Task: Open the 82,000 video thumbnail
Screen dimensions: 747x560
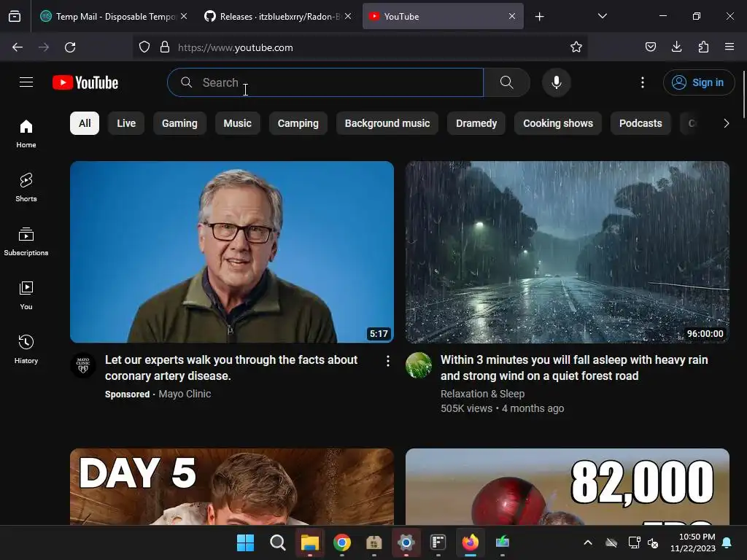Action: pos(568,486)
